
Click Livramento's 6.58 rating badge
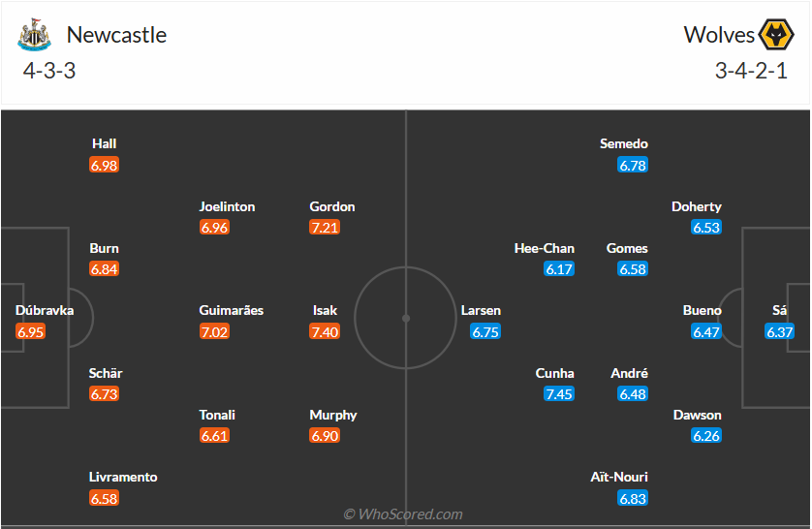coord(104,498)
